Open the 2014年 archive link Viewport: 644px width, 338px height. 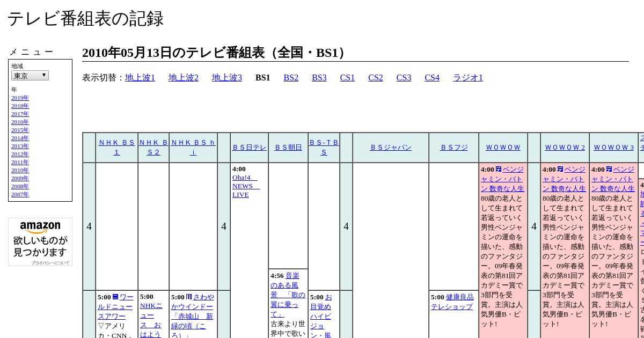tap(20, 138)
